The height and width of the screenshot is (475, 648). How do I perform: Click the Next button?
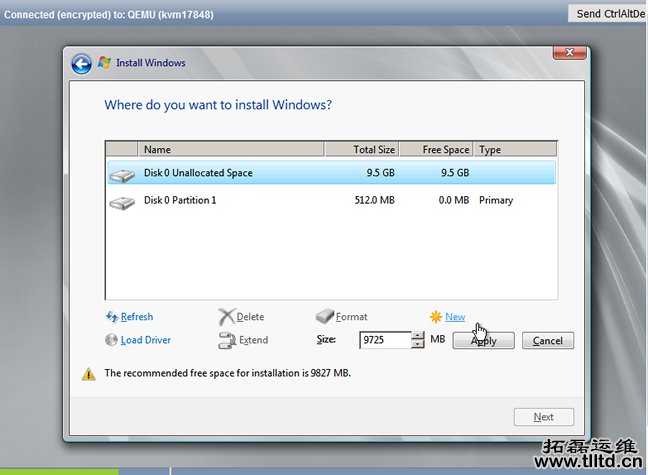point(544,417)
